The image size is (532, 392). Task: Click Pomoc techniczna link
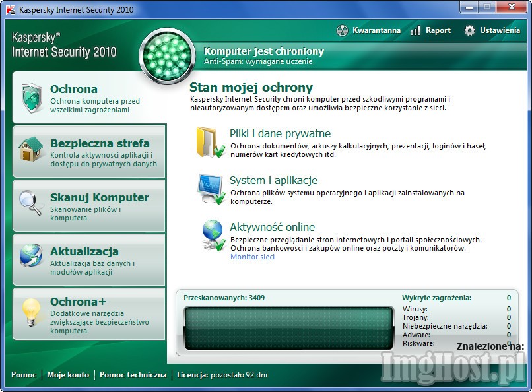(x=133, y=375)
